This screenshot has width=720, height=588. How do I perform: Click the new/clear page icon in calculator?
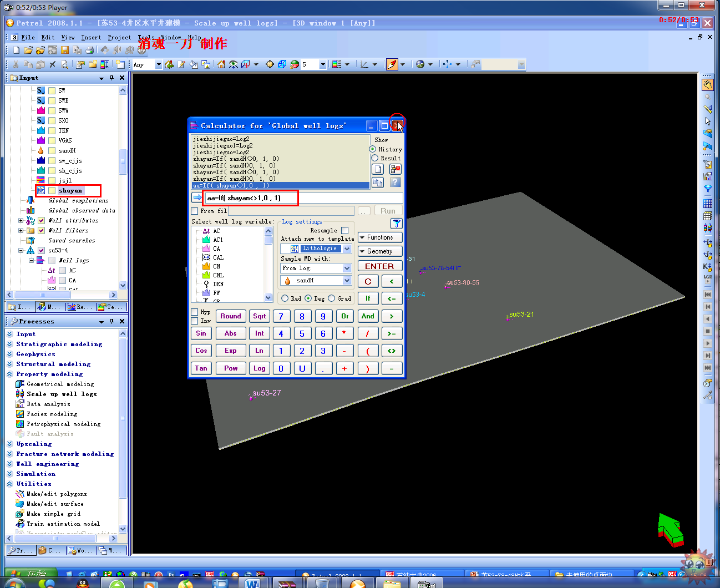pyautogui.click(x=377, y=169)
